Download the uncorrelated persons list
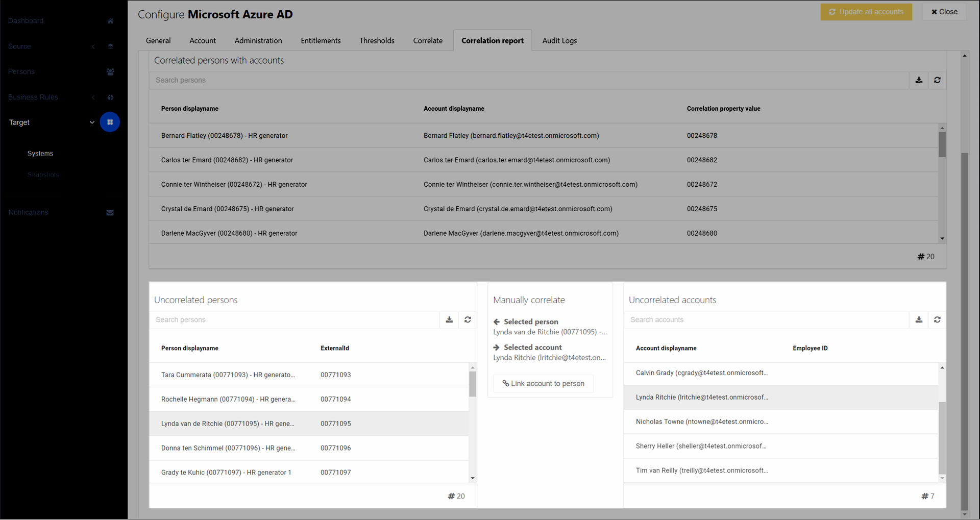Screen dimensions: 980x520 pos(449,320)
